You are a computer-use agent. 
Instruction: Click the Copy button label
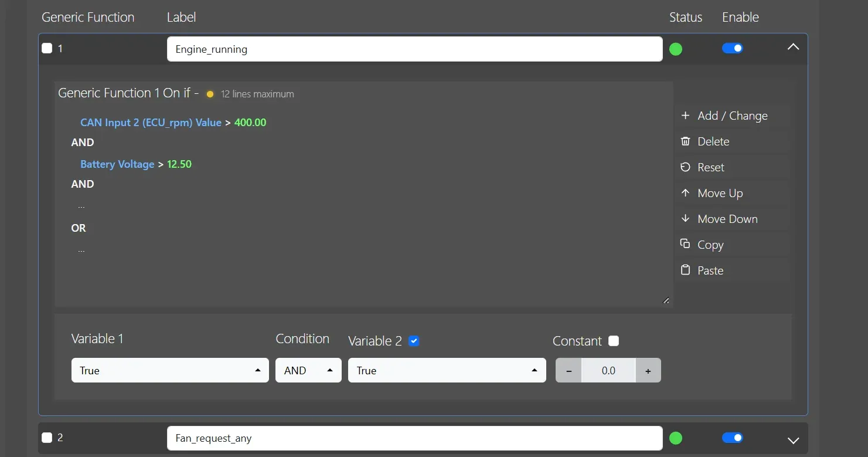point(710,245)
